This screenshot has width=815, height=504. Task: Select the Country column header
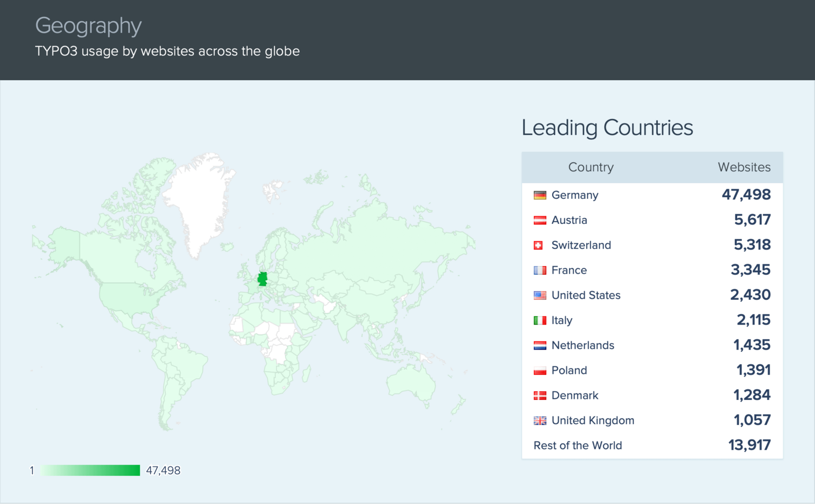pos(590,167)
